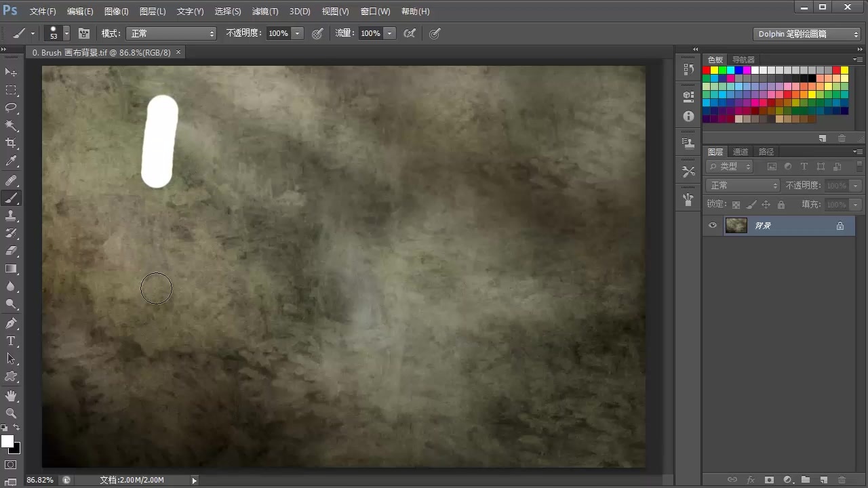
Task: Delete layer using the trash icon
Action: coord(842,480)
